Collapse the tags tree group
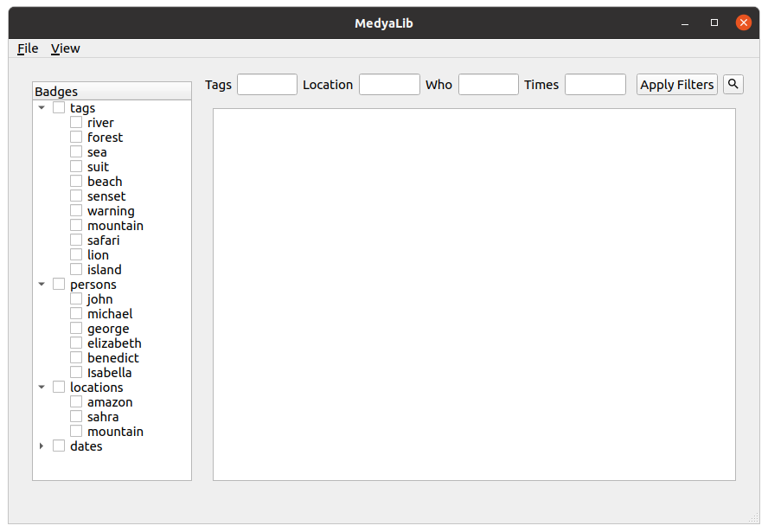 pos(42,108)
